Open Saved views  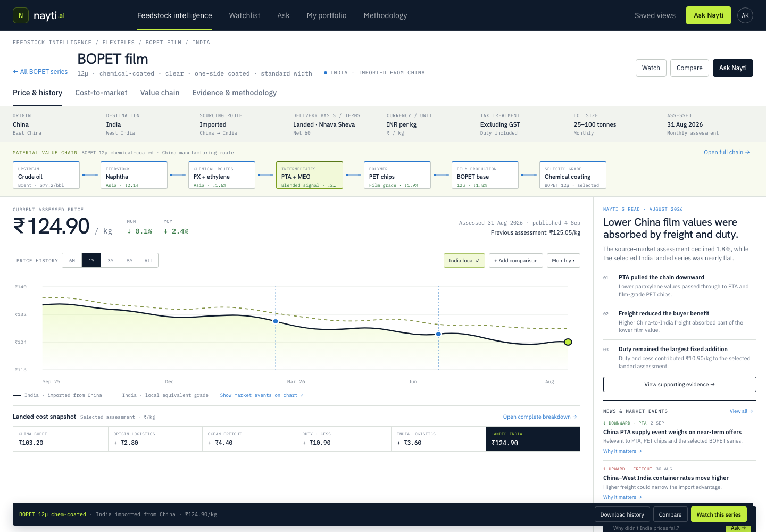pos(655,15)
